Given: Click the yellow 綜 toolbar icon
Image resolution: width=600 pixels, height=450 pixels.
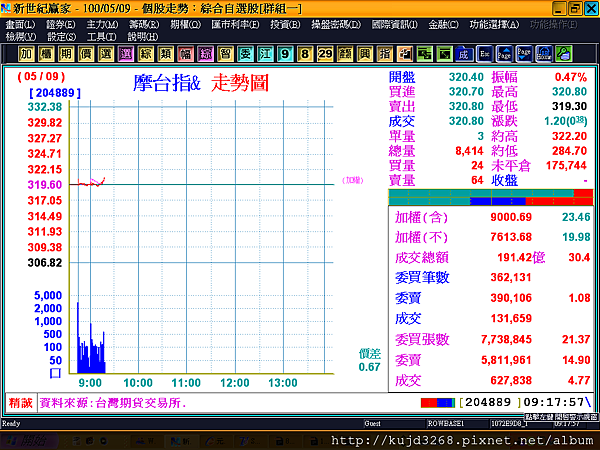Looking at the screenshot, I should [x=145, y=54].
